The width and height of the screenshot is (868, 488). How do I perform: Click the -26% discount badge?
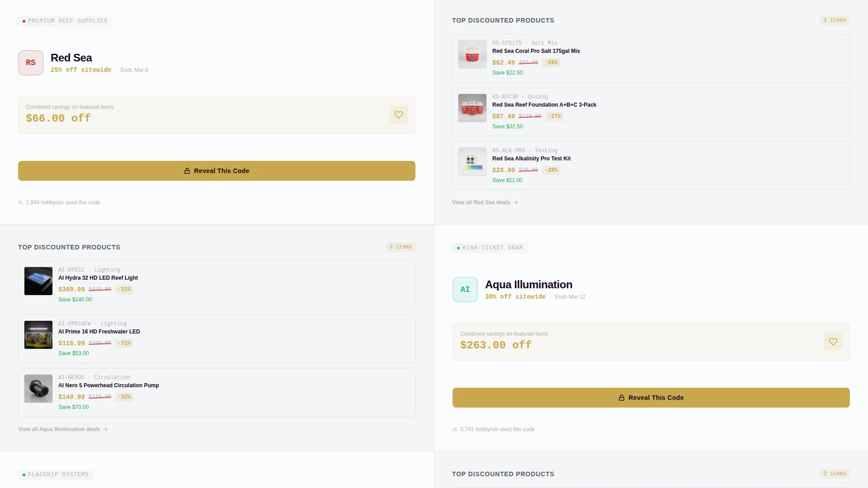pos(551,63)
